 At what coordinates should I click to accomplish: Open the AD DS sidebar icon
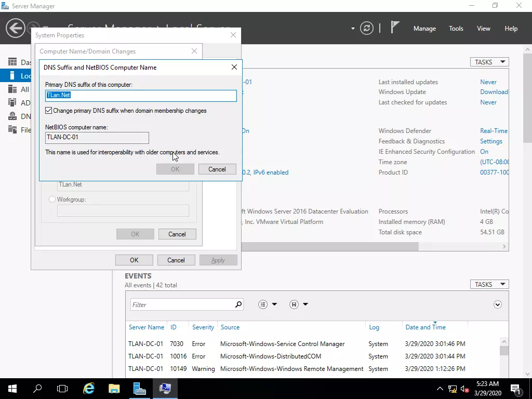click(x=12, y=102)
